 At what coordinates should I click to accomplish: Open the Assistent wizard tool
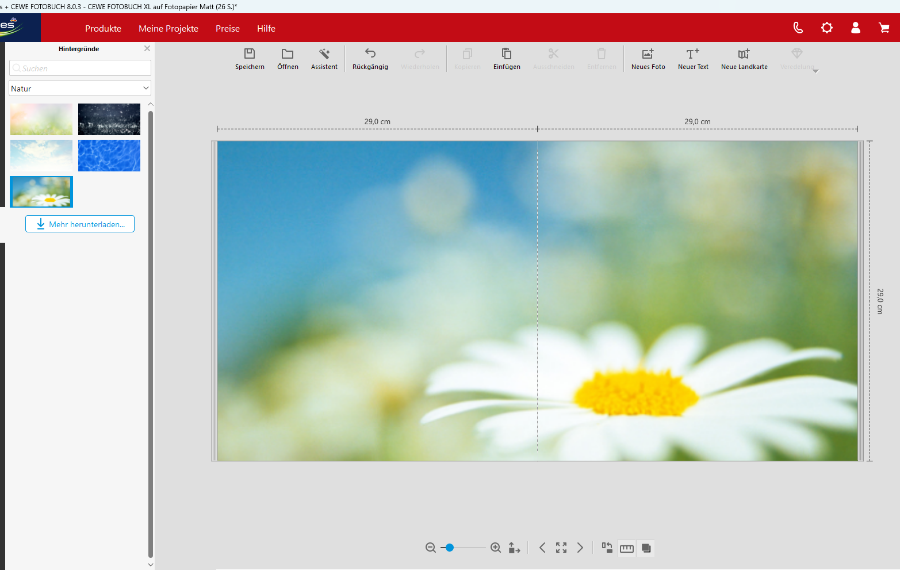pyautogui.click(x=324, y=54)
